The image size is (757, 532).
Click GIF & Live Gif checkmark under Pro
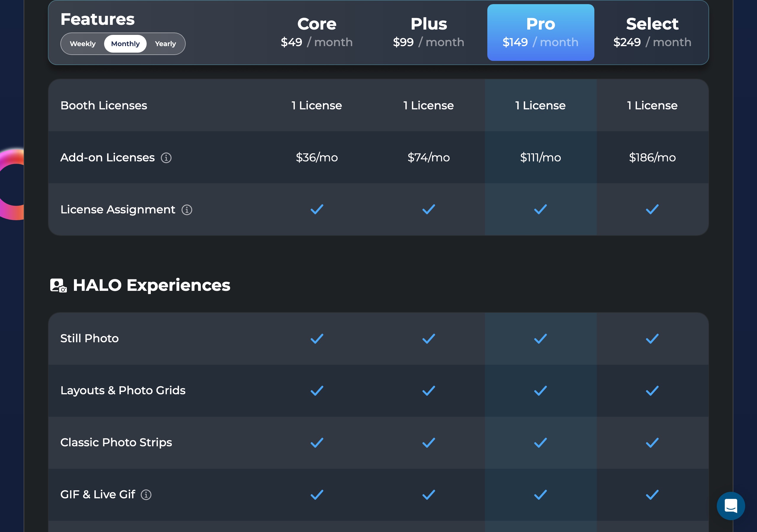540,495
